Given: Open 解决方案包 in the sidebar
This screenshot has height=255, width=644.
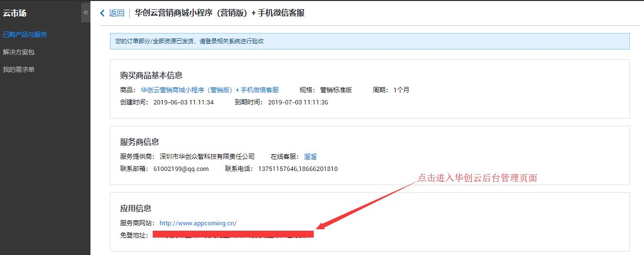Looking at the screenshot, I should click(18, 52).
